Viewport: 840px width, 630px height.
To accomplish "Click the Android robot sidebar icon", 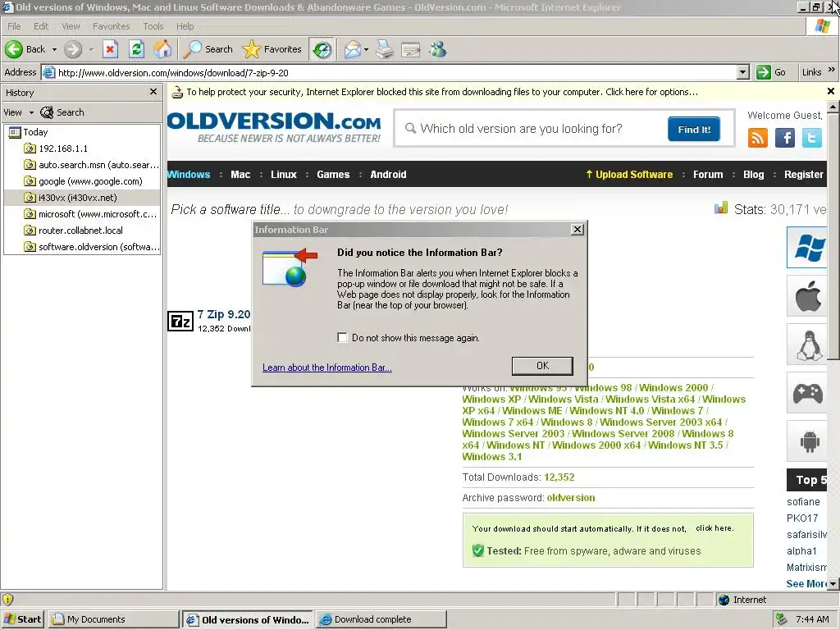I will coord(807,441).
